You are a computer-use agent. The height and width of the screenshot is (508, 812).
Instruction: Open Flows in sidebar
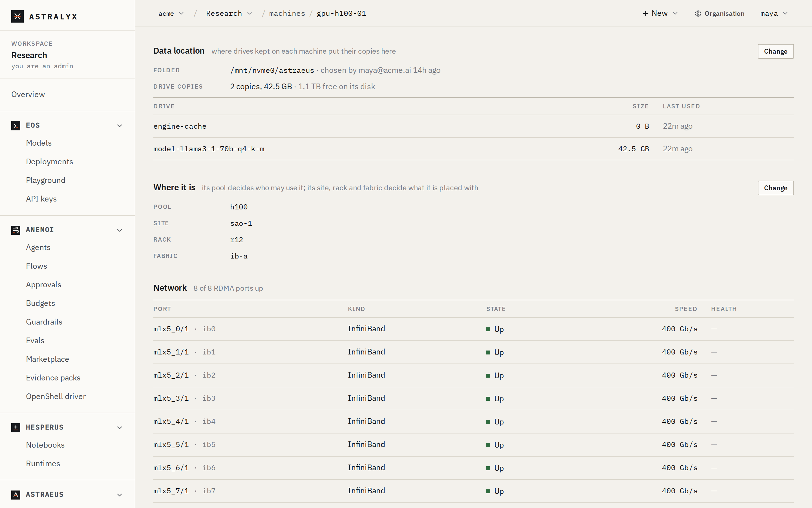point(37,266)
